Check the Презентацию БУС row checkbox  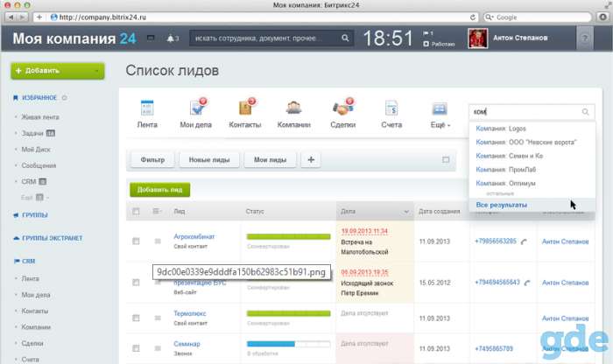pos(136,282)
